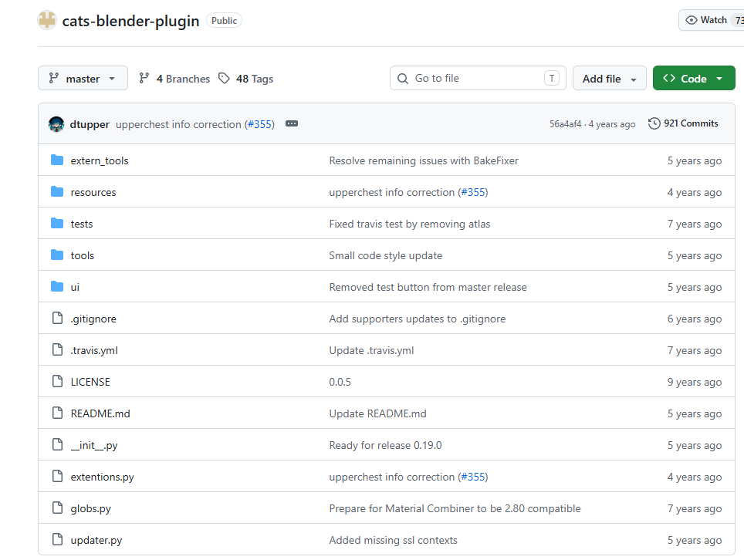Click the __init__.py file icon
Screen dimensions: 744x560
57,444
